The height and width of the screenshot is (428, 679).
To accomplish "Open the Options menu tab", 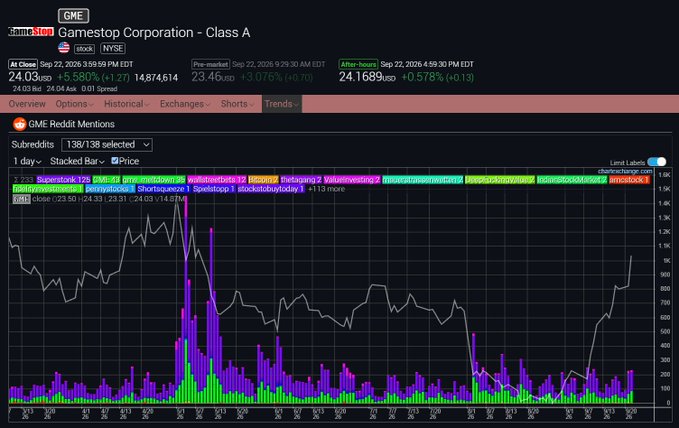I will click(74, 104).
